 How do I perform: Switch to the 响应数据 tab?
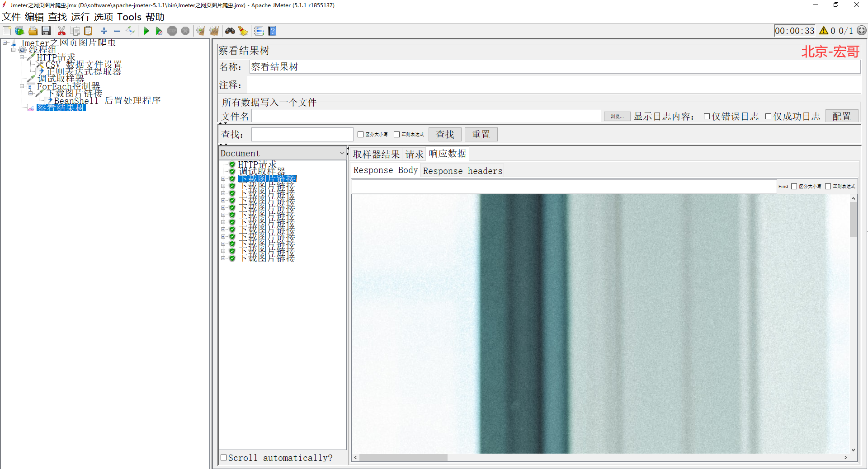[448, 154]
